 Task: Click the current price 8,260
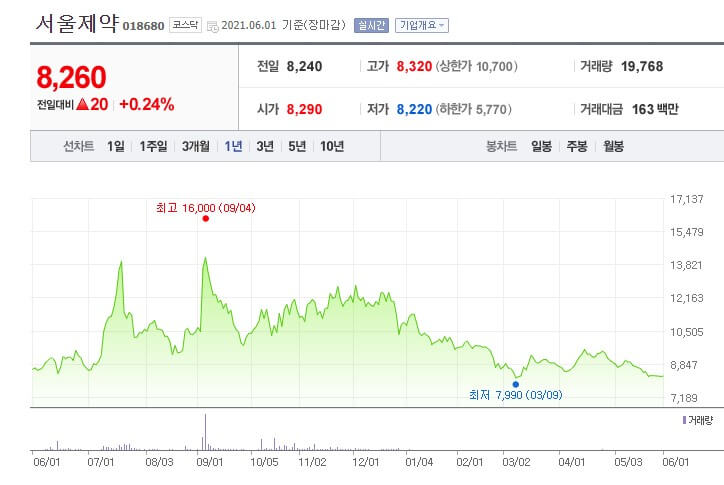tap(71, 77)
